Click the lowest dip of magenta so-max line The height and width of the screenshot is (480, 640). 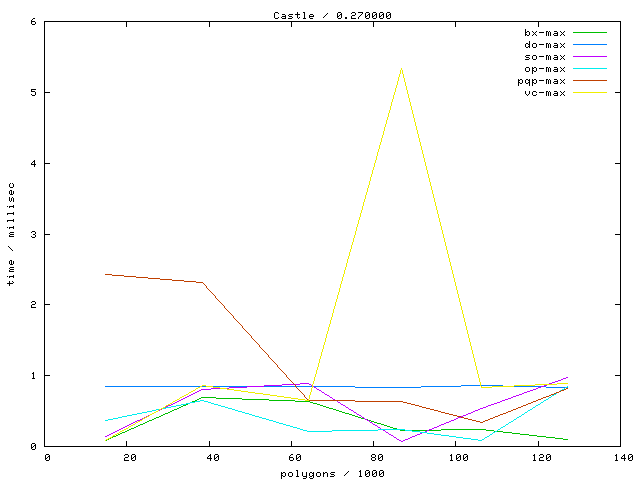tap(402, 441)
